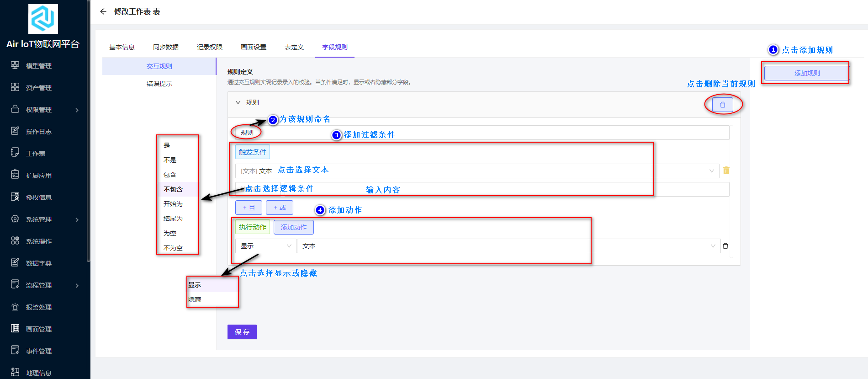Click the 权限管理 lock icon
Viewport: 868px width, 379px height.
(15, 109)
